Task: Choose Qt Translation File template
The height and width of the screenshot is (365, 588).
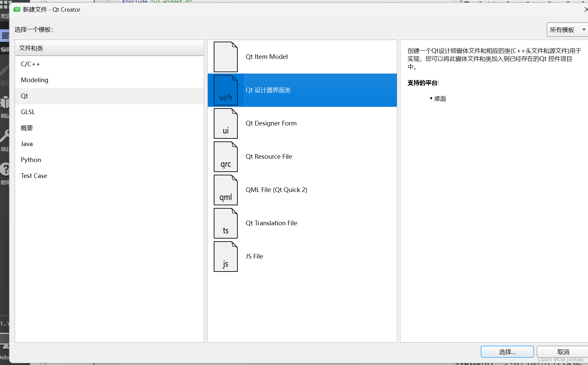Action: [302, 223]
